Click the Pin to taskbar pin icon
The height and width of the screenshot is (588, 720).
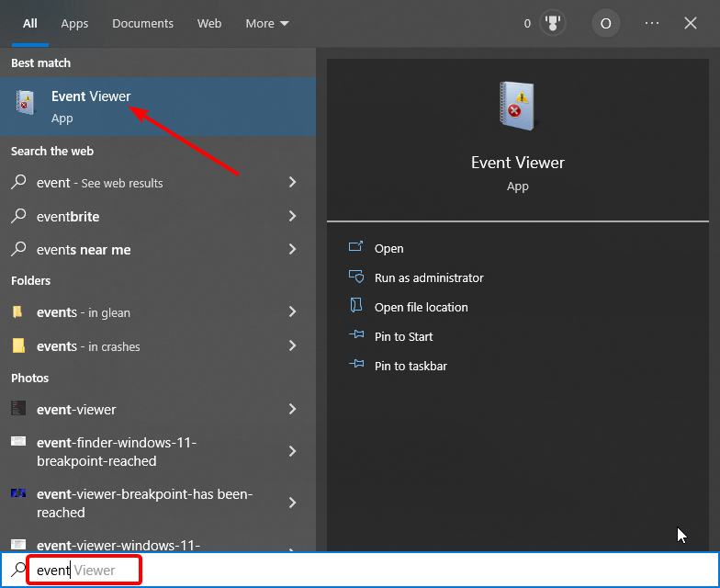coord(356,364)
